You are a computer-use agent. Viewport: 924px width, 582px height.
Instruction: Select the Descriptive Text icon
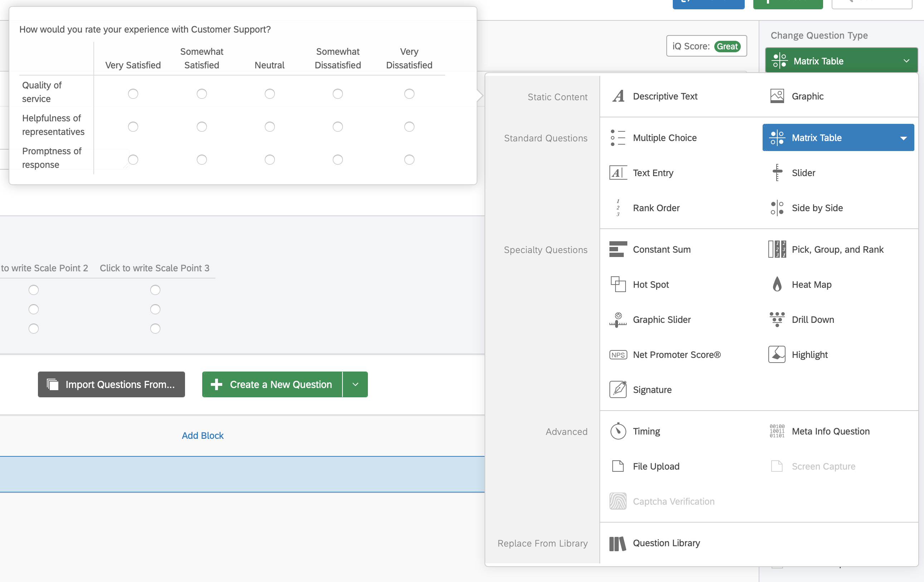[618, 96]
